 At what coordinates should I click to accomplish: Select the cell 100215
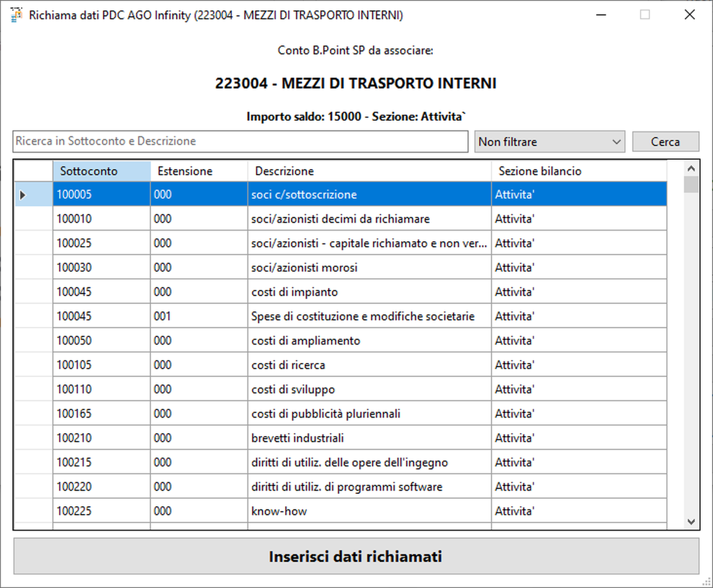(102, 462)
